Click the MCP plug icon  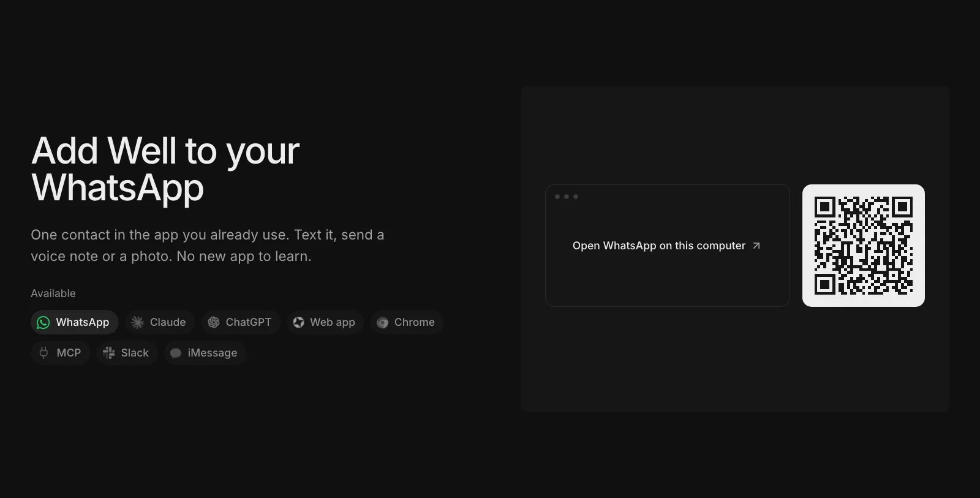pyautogui.click(x=43, y=353)
